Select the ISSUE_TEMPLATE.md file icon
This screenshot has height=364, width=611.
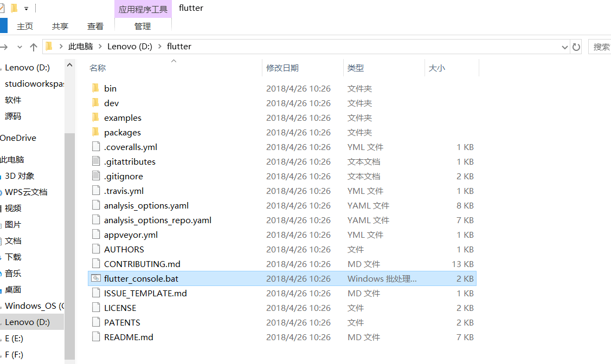point(96,292)
